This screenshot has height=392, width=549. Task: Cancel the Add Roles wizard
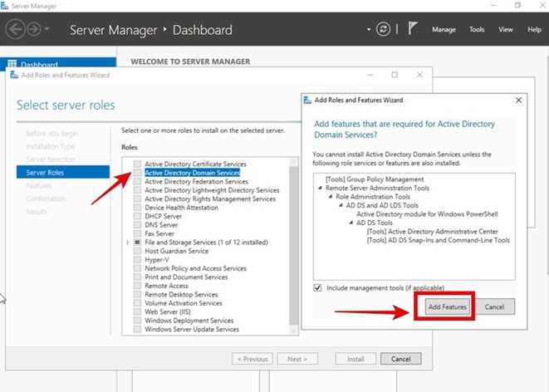click(x=401, y=359)
